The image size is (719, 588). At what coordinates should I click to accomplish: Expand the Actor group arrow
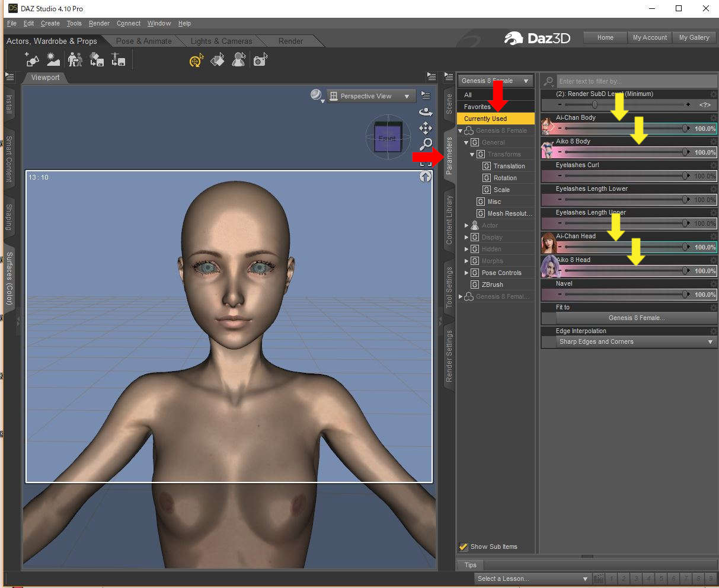[466, 225]
